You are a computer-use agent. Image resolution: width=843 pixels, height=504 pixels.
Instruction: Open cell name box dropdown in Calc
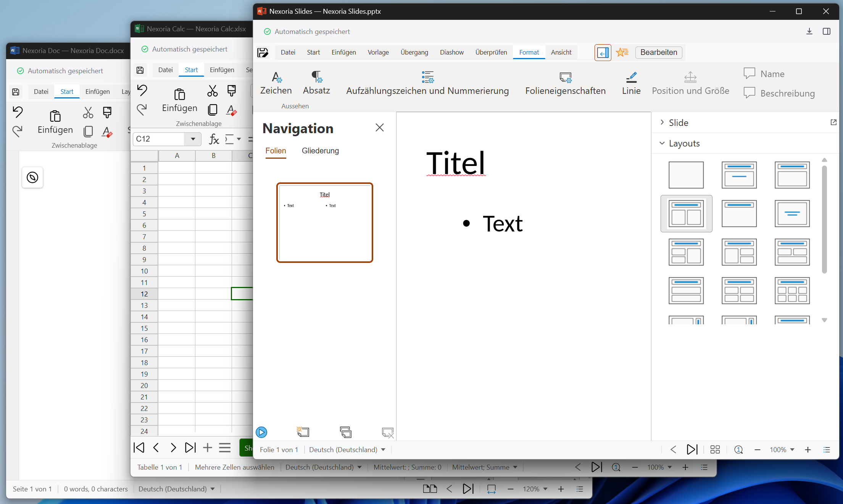(193, 139)
